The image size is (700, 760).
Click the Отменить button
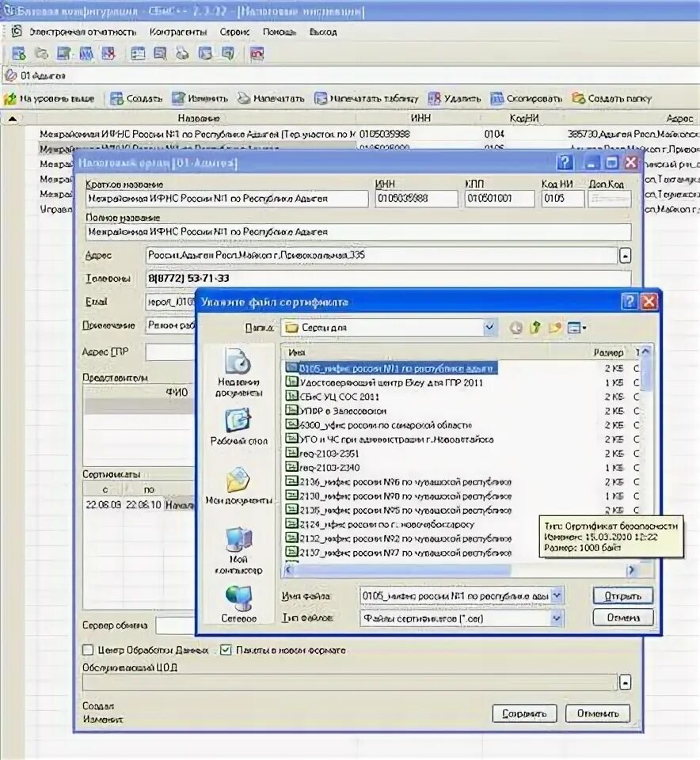click(598, 713)
